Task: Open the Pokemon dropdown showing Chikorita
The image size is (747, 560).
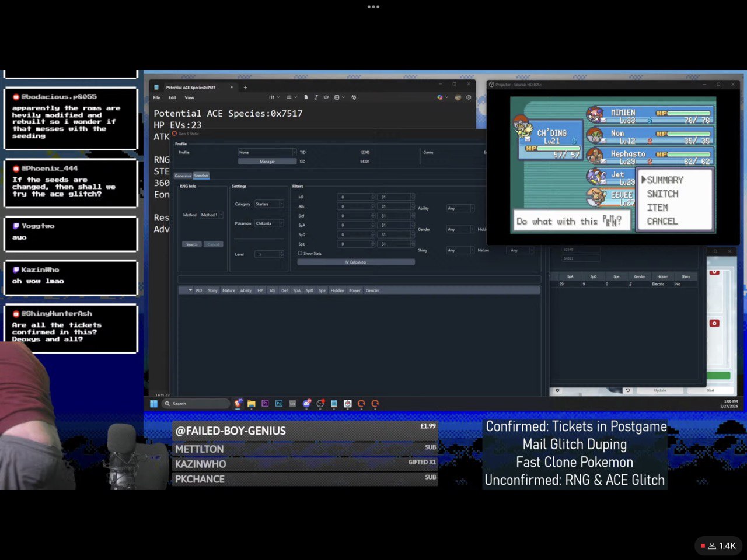Action: click(269, 223)
